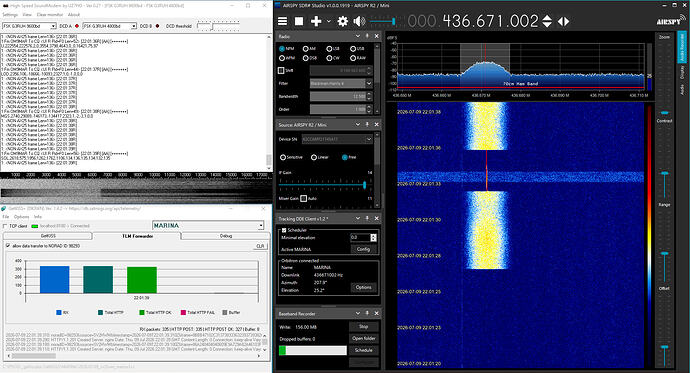The image size is (690, 373).
Task: Select USB demodulation mode
Action: pyautogui.click(x=357, y=49)
